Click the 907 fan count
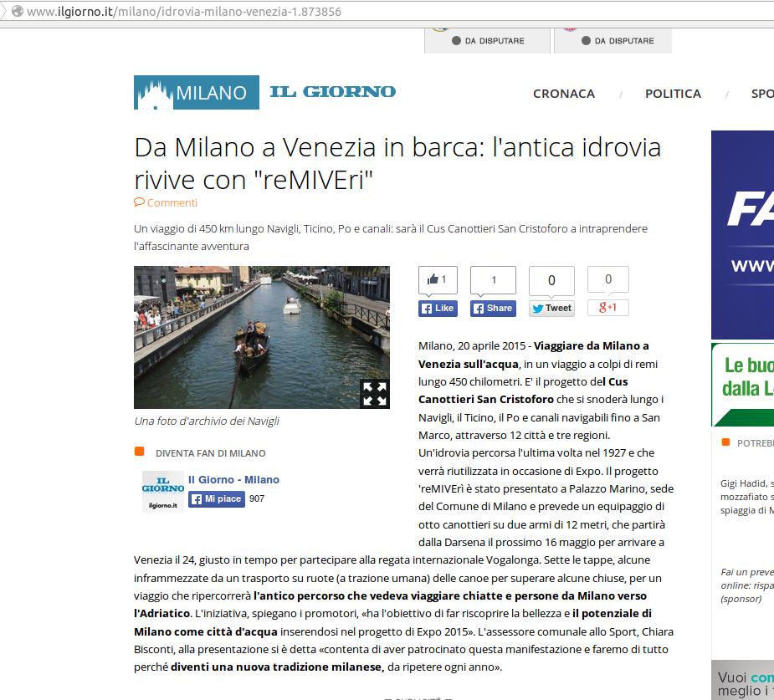The image size is (774, 700). 257,498
